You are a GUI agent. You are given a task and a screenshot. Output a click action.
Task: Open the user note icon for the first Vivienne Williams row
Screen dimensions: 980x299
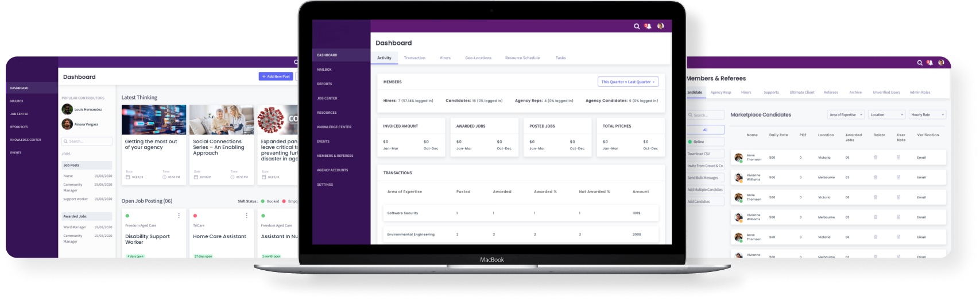click(x=898, y=178)
